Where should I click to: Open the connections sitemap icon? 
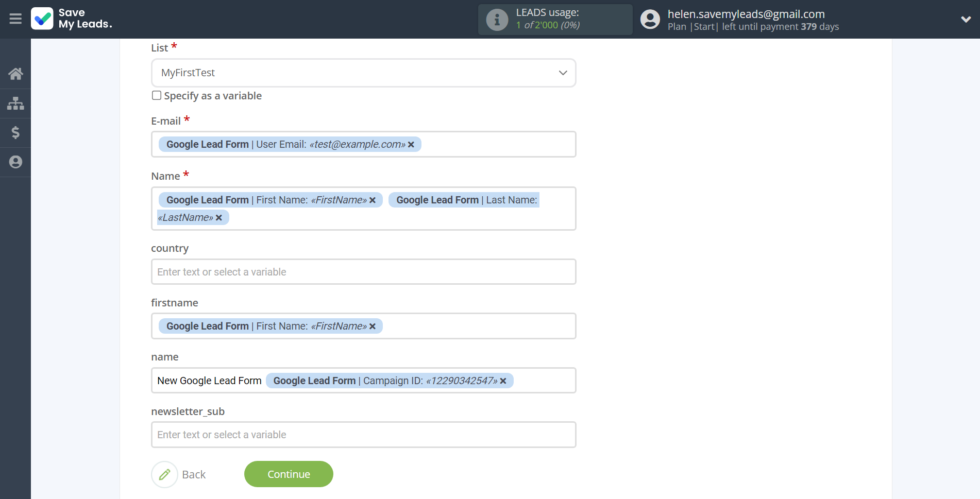coord(15,103)
